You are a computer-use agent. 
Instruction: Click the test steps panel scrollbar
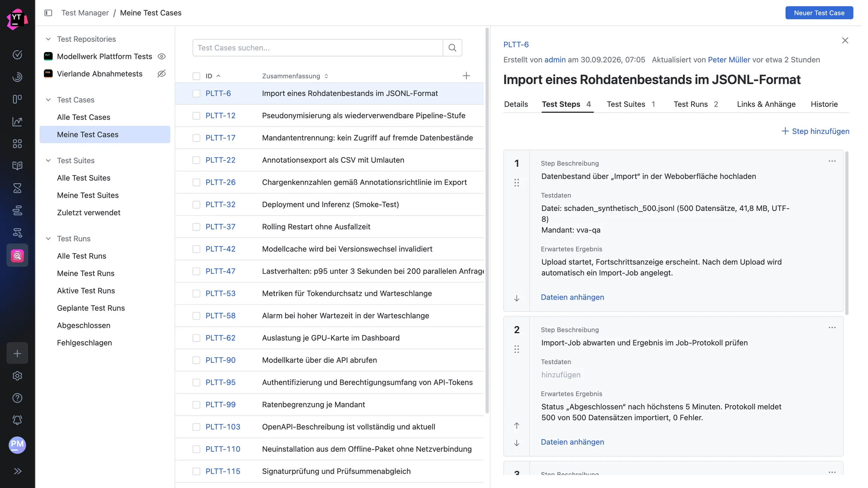click(x=847, y=233)
